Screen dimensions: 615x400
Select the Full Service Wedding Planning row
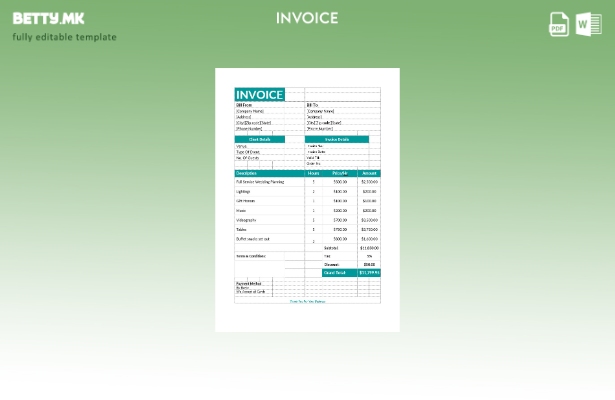[260, 182]
